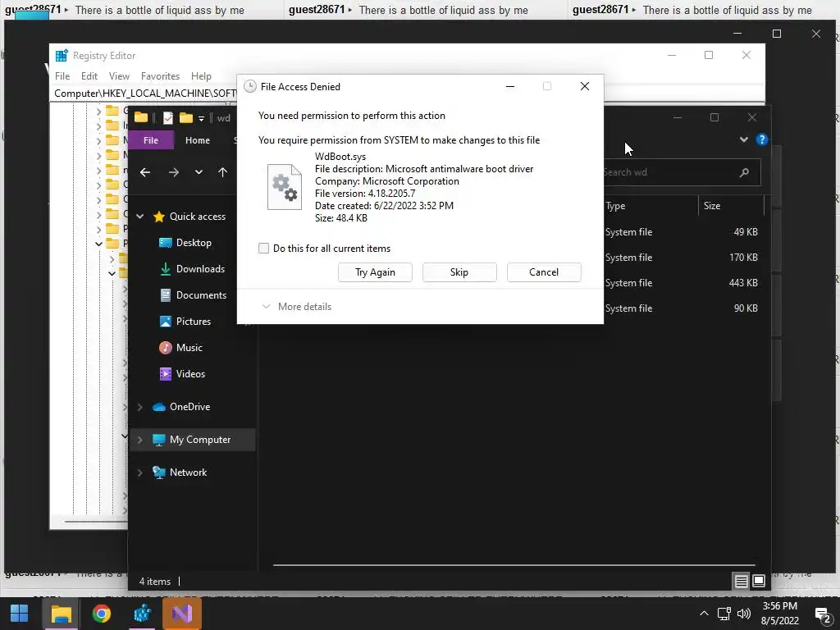Click the network tray icon
Viewport: 840px width, 630px height.
click(724, 614)
